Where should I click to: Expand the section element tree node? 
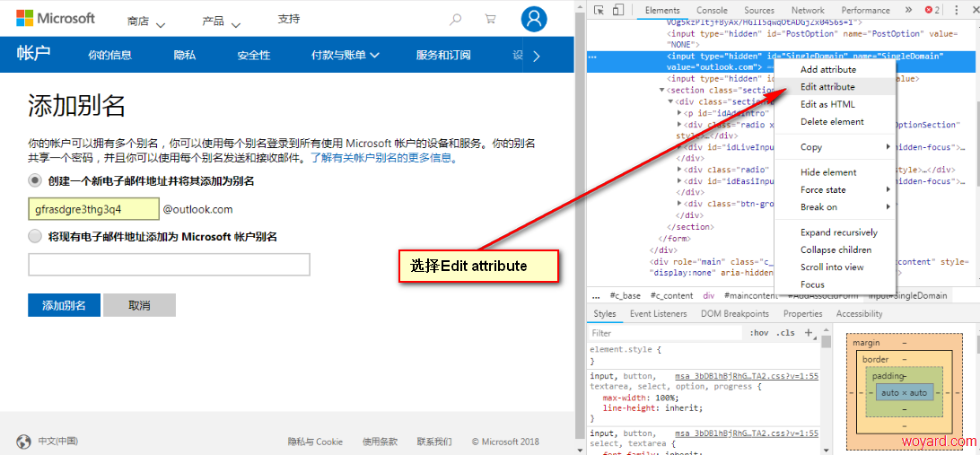tap(662, 90)
